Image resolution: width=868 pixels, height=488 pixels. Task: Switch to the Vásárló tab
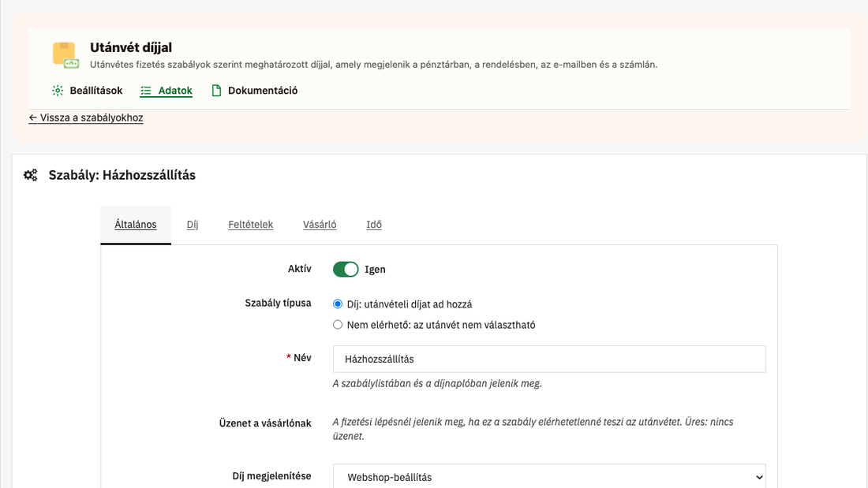320,225
